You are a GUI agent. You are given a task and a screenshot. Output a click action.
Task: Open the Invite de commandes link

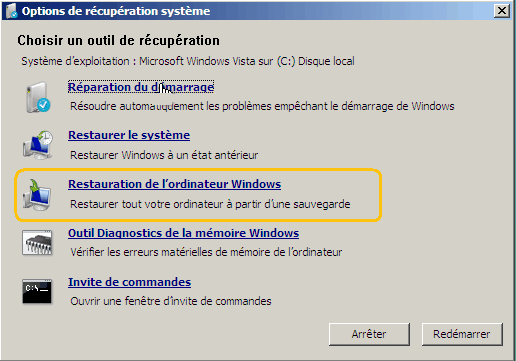[129, 282]
